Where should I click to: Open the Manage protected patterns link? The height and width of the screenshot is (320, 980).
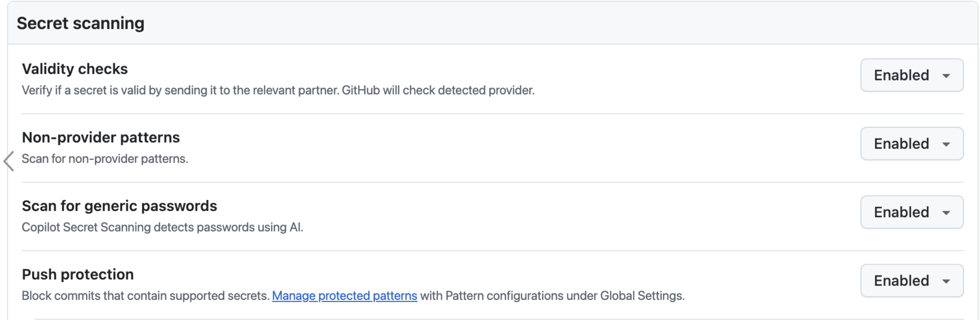(x=344, y=295)
